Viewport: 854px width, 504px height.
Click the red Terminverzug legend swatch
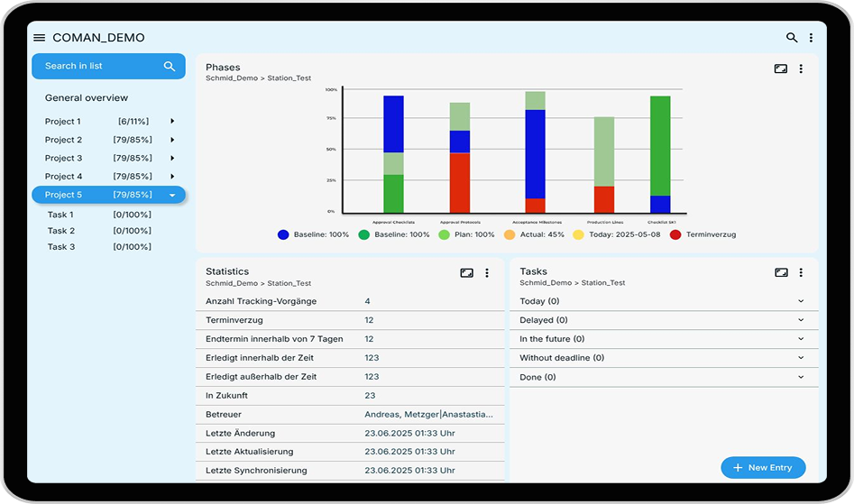coord(675,234)
